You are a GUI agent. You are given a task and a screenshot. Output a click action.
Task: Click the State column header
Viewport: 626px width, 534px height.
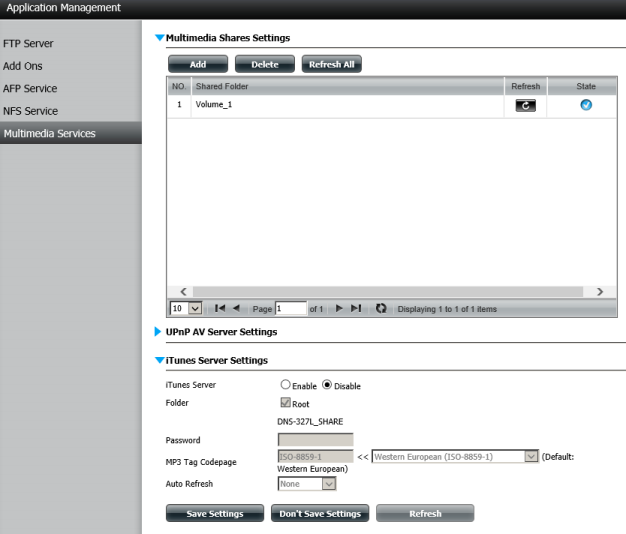[x=582, y=86]
